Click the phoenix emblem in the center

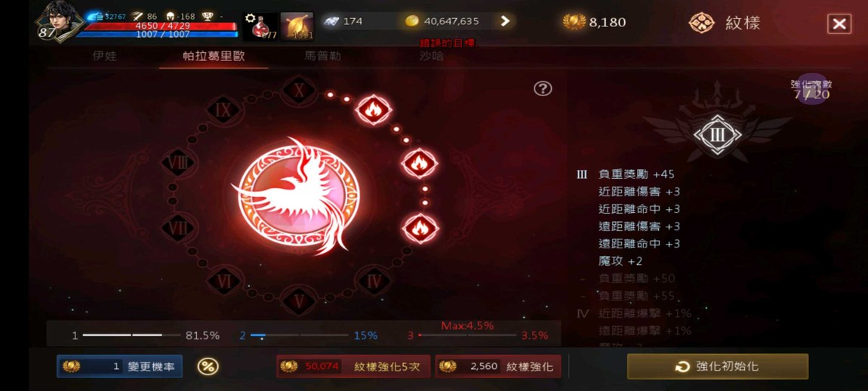click(x=298, y=196)
